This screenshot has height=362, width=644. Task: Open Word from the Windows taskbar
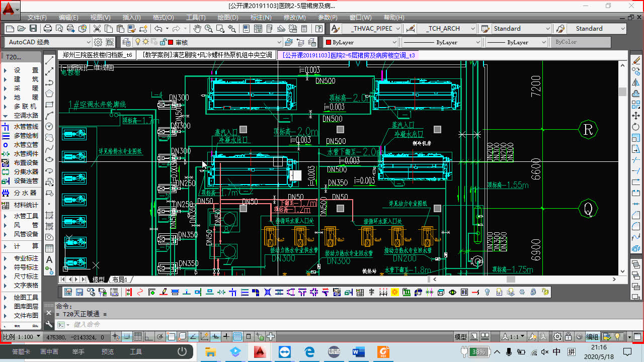click(358, 351)
